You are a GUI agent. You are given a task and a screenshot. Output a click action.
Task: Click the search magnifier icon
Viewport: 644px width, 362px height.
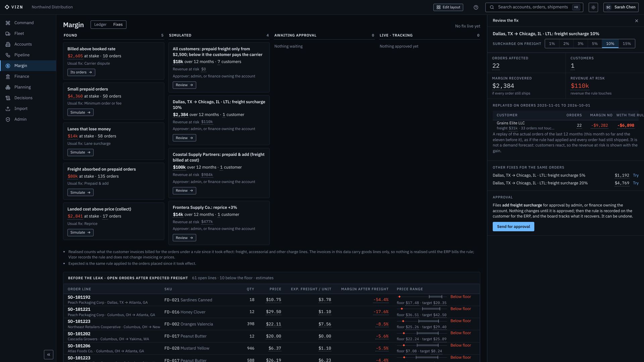pyautogui.click(x=492, y=7)
